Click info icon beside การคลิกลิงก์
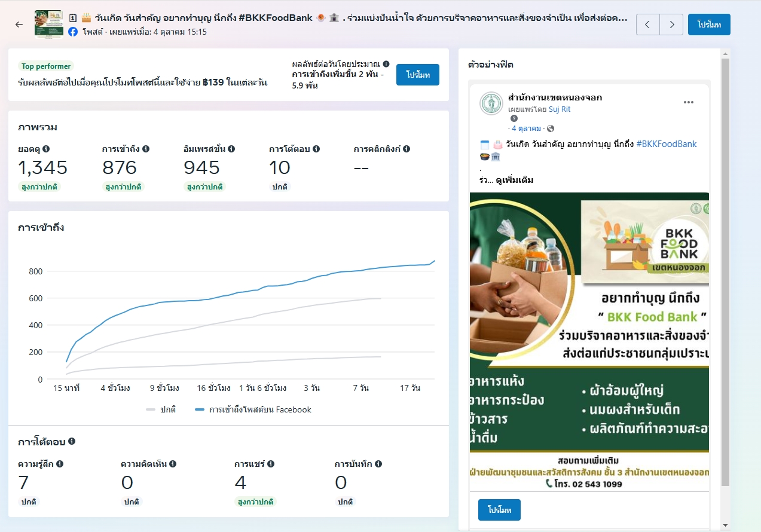The width and height of the screenshot is (761, 532). tap(407, 149)
